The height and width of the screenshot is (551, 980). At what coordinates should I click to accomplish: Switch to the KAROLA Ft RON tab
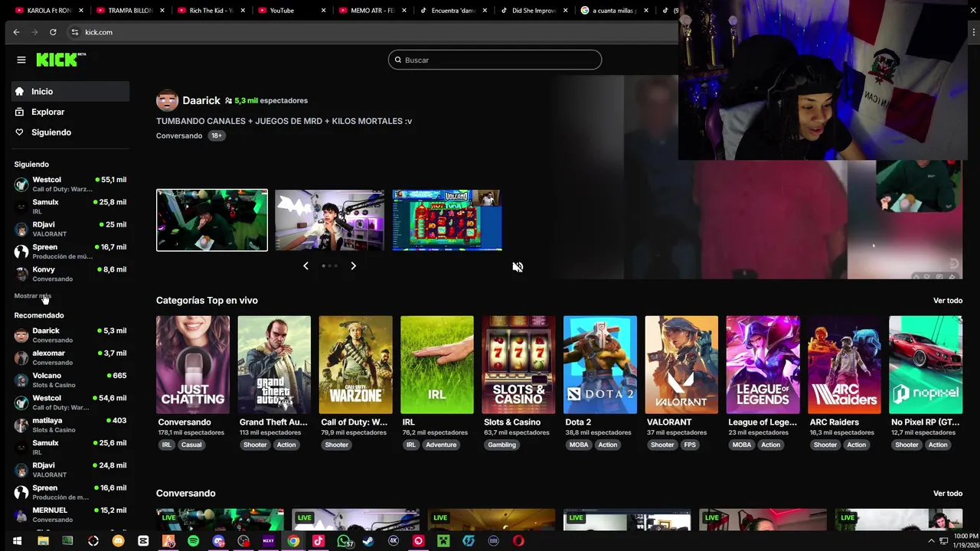pos(49,11)
